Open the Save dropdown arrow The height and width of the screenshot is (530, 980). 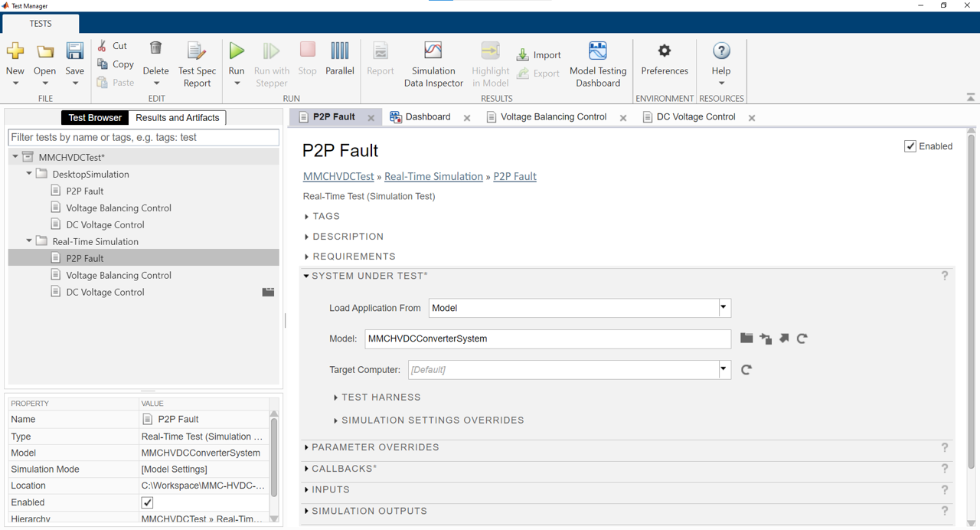click(x=75, y=83)
